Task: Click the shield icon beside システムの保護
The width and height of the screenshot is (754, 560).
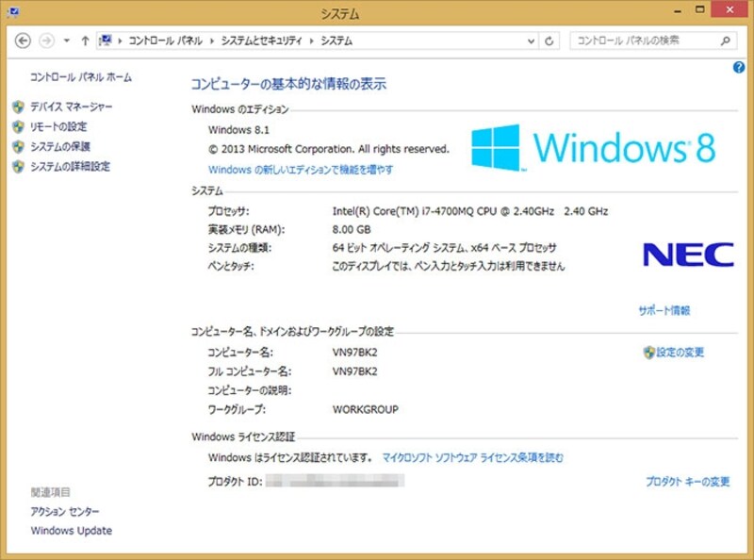Action: [18, 146]
